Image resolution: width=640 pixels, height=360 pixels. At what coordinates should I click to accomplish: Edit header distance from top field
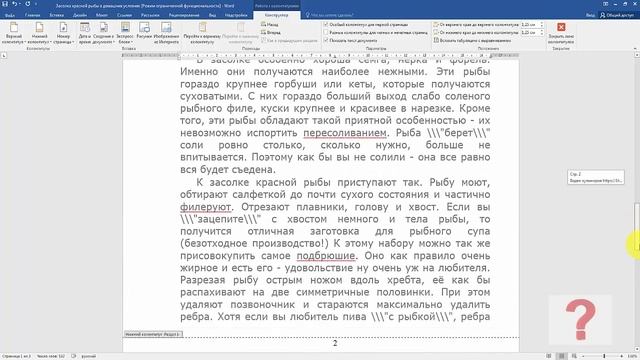click(x=530, y=24)
